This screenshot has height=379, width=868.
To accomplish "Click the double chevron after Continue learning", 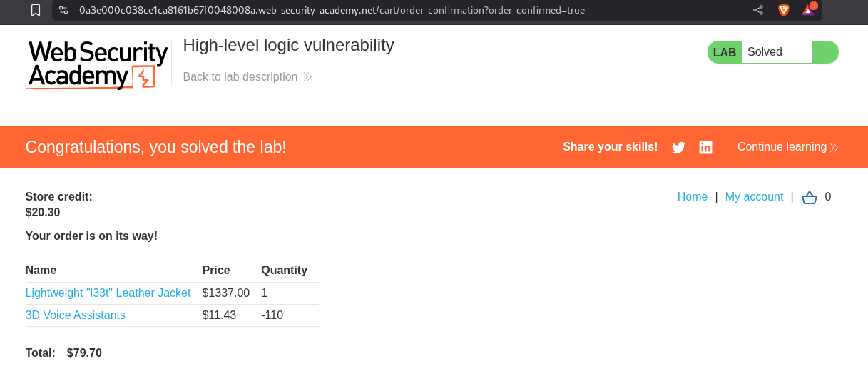I will tap(834, 148).
